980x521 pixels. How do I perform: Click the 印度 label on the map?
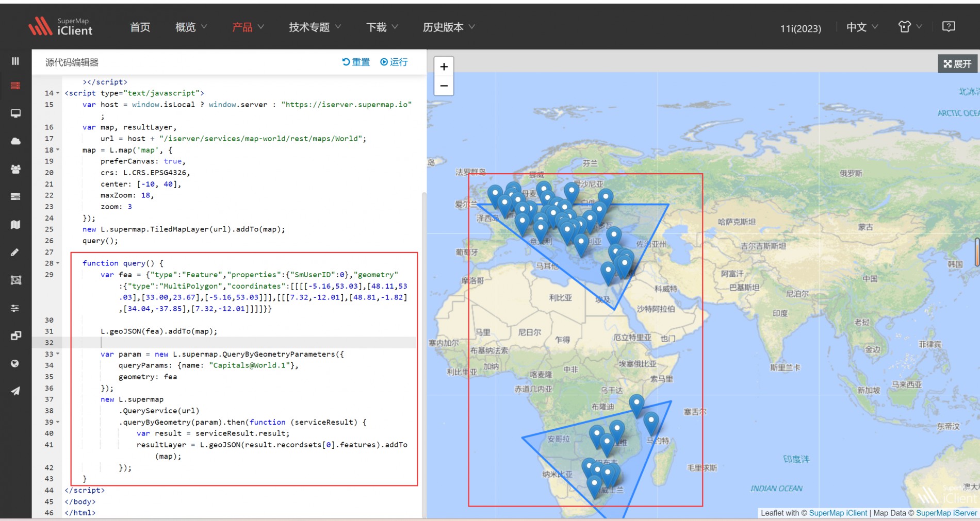(780, 313)
